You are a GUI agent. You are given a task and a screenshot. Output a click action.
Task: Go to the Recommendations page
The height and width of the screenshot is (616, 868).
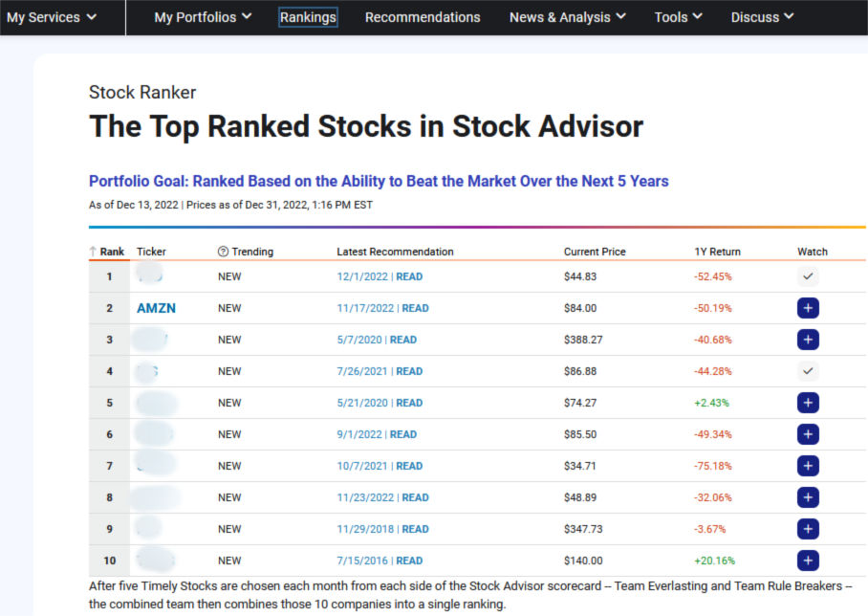tap(423, 17)
